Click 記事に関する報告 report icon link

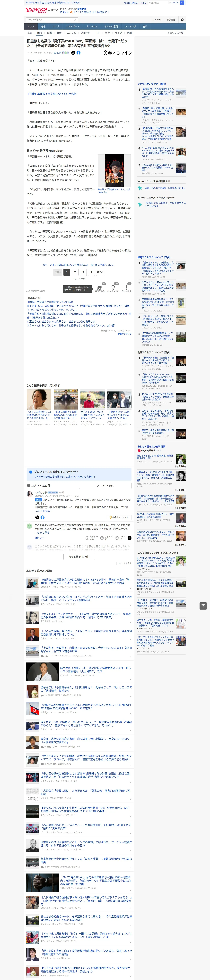click(36, 291)
